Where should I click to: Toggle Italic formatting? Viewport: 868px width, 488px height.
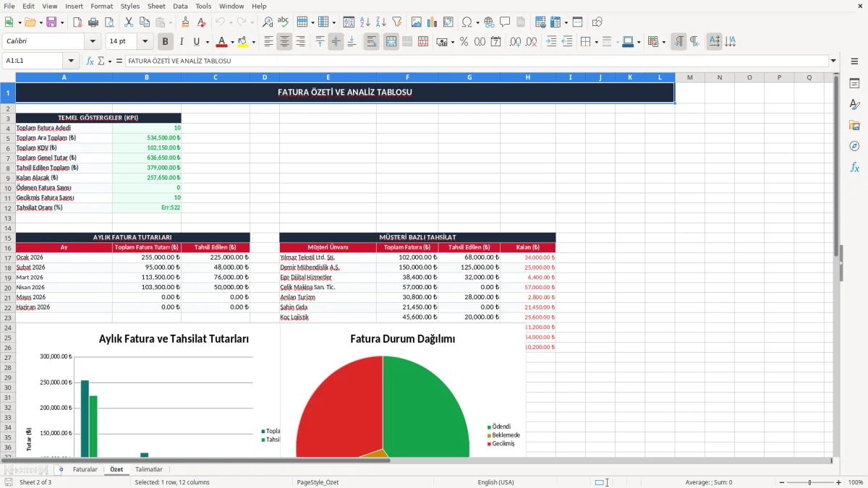click(181, 42)
